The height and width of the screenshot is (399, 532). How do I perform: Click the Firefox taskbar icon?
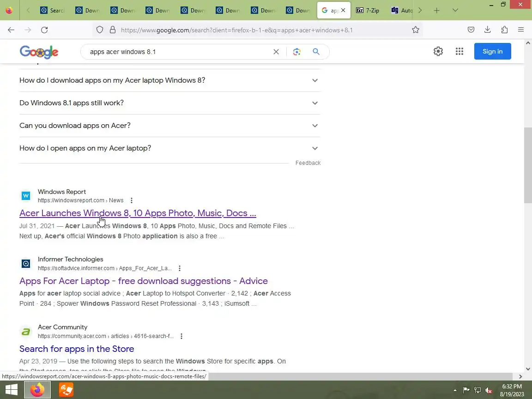point(37,390)
